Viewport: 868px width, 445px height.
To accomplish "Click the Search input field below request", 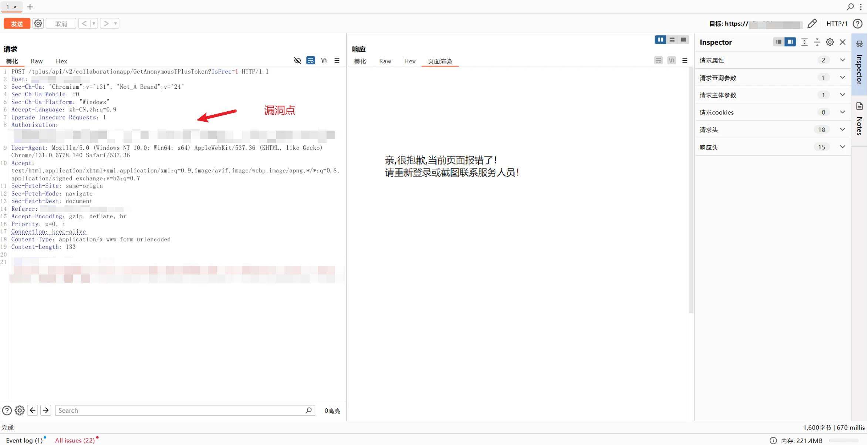I will tap(185, 411).
